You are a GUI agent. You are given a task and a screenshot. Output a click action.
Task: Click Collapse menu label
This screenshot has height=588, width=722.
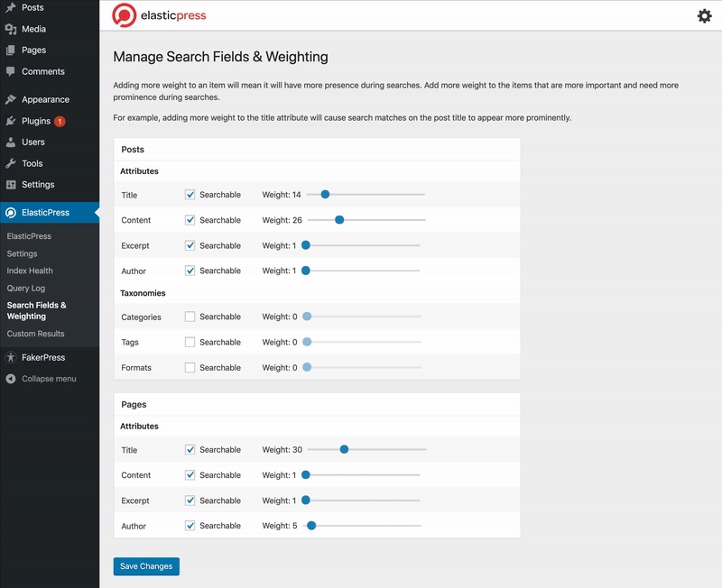point(50,379)
